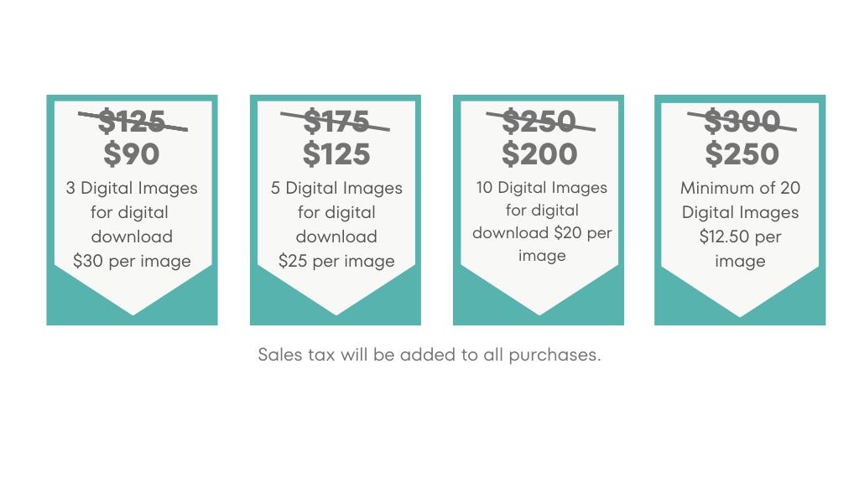
Task: Click the crossed-out $125 price
Action: coord(132,121)
